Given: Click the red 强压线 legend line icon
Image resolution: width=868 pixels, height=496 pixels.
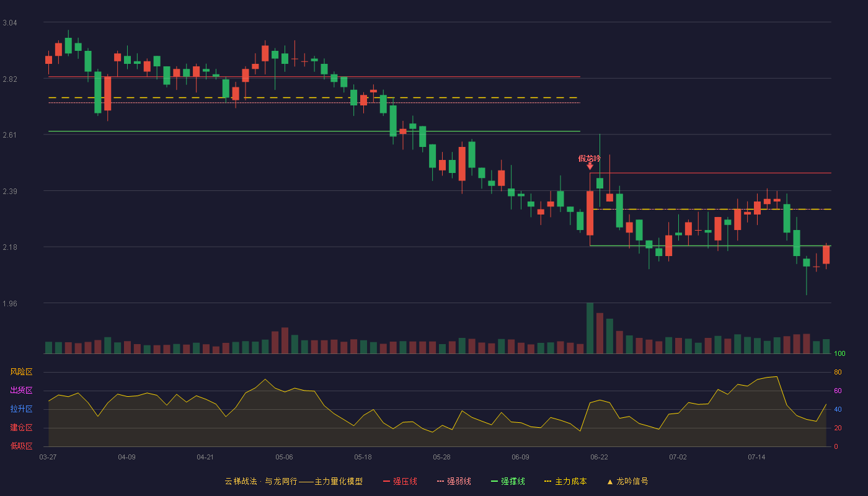Looking at the screenshot, I should 387,481.
